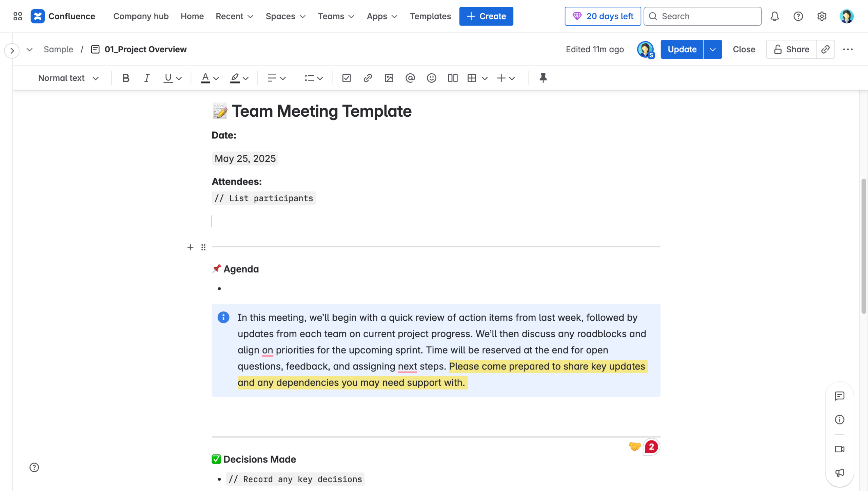
Task: Copy the page link icon
Action: 825,50
